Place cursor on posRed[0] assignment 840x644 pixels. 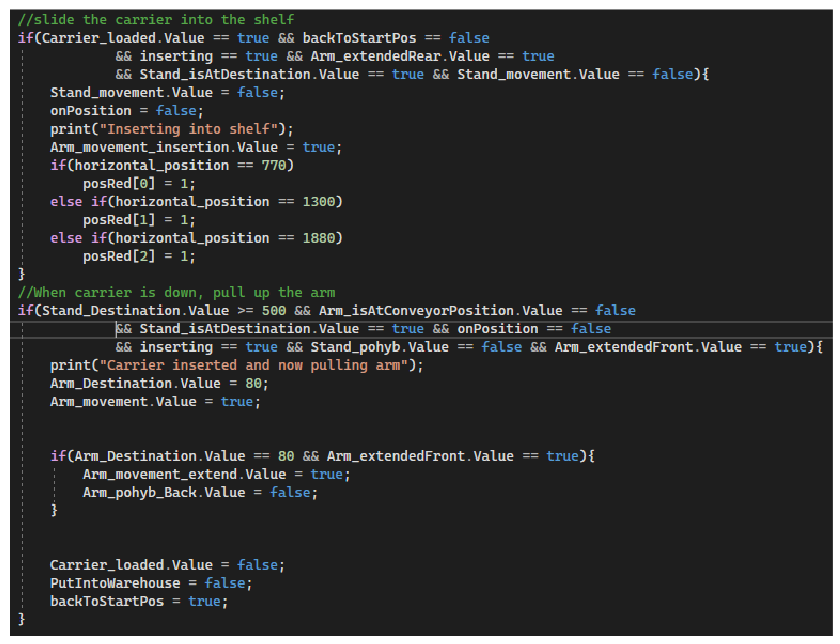(139, 184)
